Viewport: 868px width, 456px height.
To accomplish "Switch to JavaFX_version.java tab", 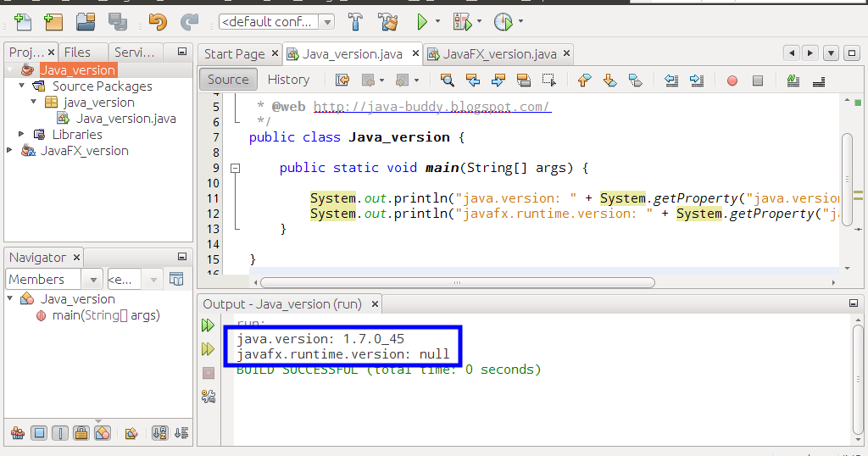I will [x=499, y=54].
